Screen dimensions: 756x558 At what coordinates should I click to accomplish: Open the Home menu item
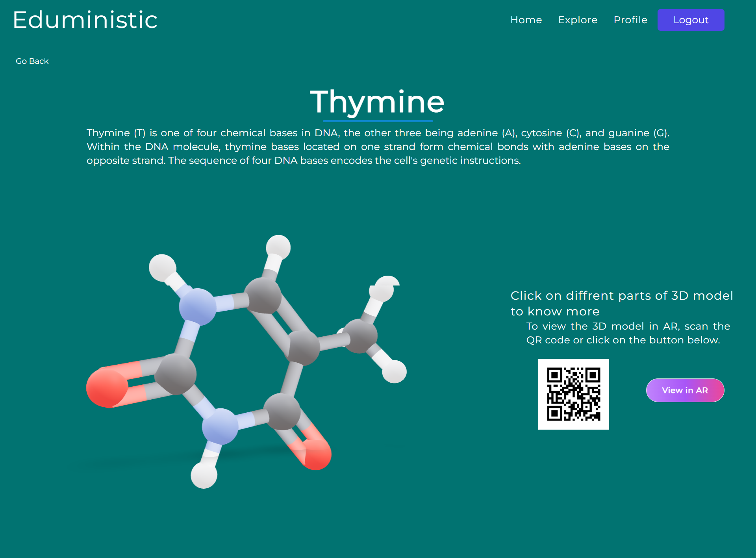(526, 20)
